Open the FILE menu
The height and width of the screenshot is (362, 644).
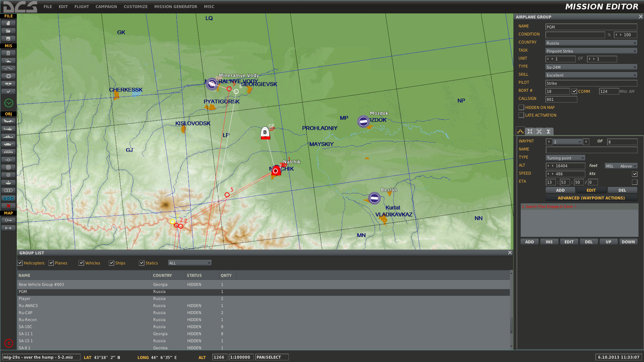point(48,7)
